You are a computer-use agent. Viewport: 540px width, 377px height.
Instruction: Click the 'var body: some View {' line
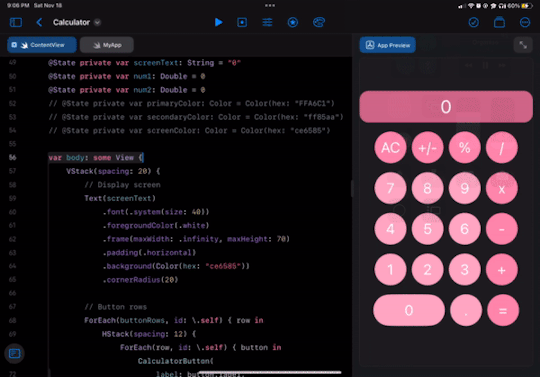tap(96, 158)
